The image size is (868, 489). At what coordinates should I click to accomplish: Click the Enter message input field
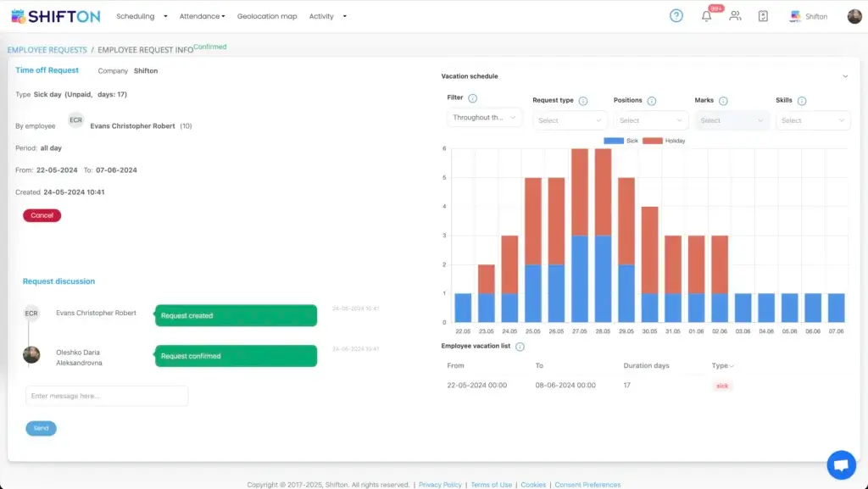point(107,396)
